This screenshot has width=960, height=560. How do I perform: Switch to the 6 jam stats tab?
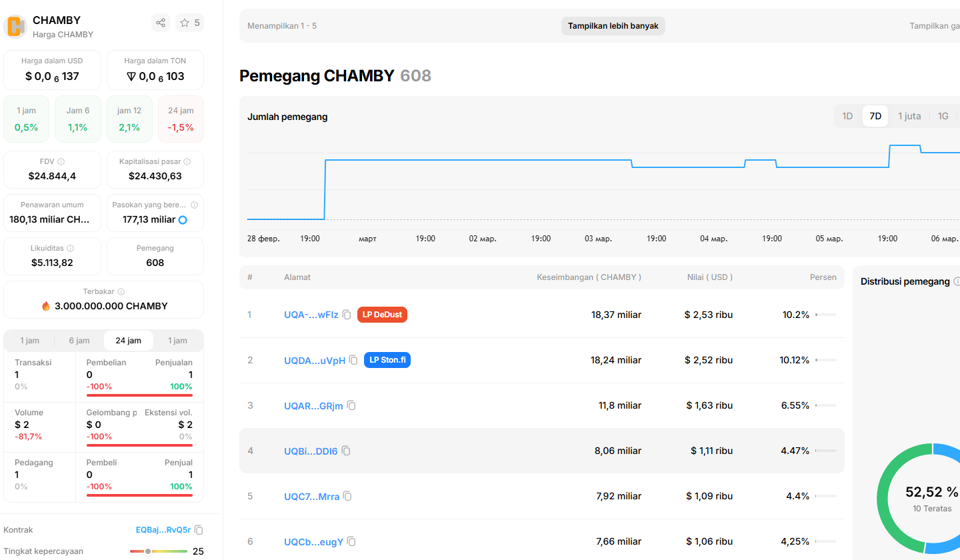click(79, 341)
